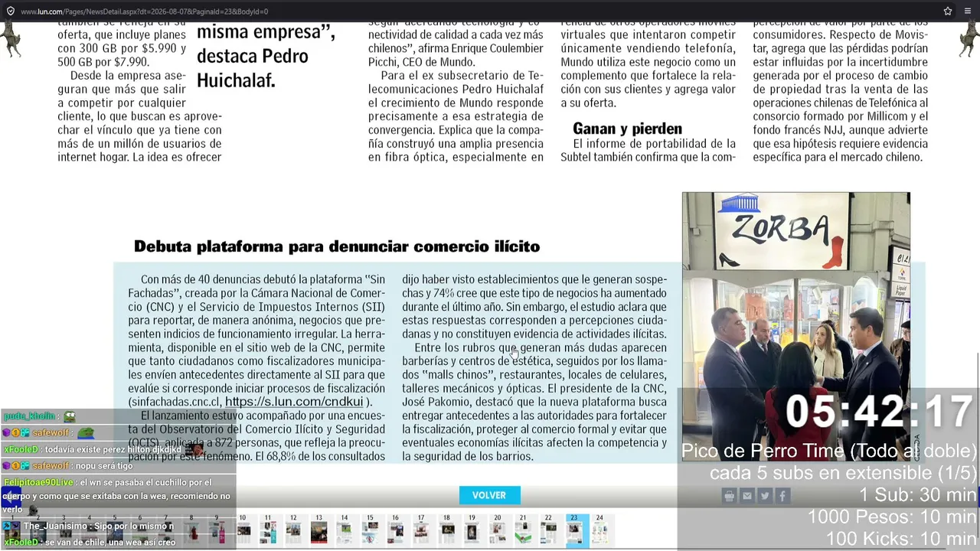Click the Zorba storefront article photo
The width and height of the screenshot is (980, 551).
click(796, 327)
